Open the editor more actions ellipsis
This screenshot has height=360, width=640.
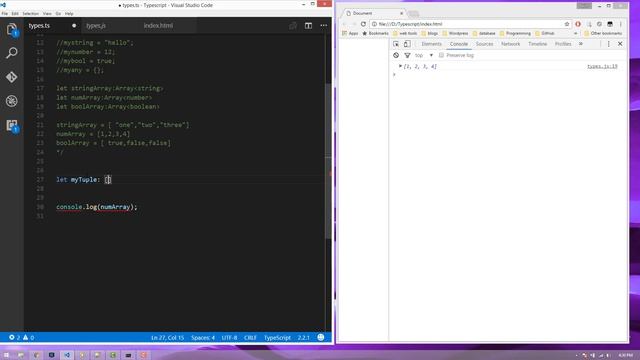tap(324, 25)
